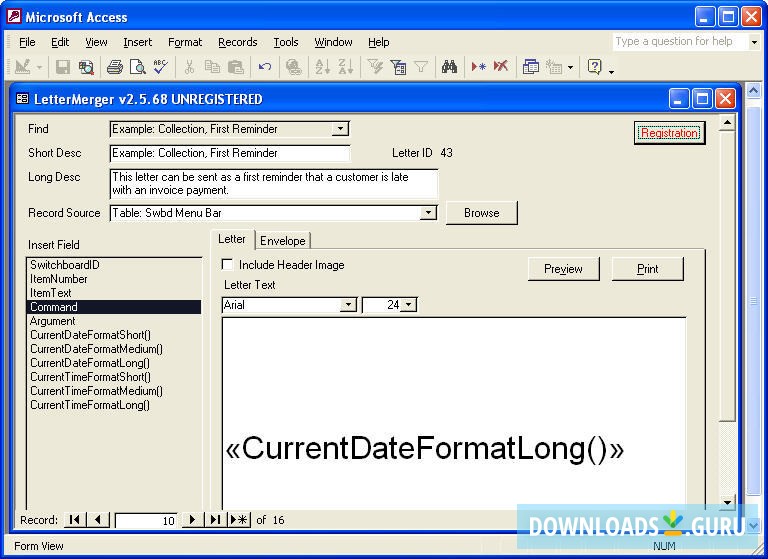The image size is (768, 559).
Task: Click the New Record toolbar icon
Action: 478,67
